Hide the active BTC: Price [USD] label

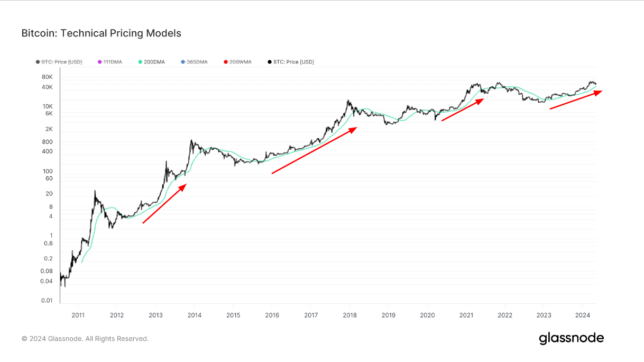pyautogui.click(x=293, y=62)
